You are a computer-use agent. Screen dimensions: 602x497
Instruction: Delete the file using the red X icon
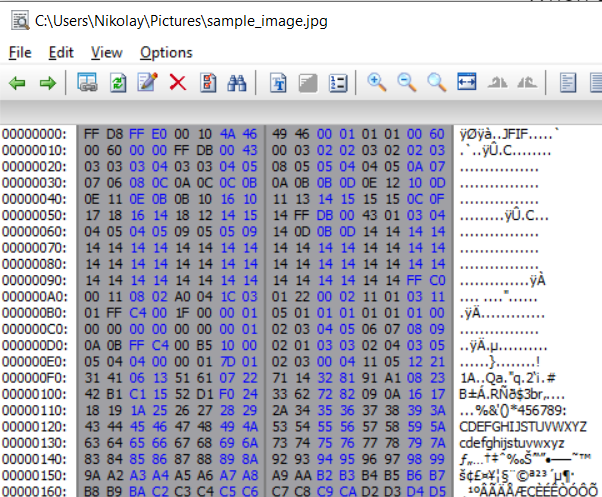tap(178, 83)
